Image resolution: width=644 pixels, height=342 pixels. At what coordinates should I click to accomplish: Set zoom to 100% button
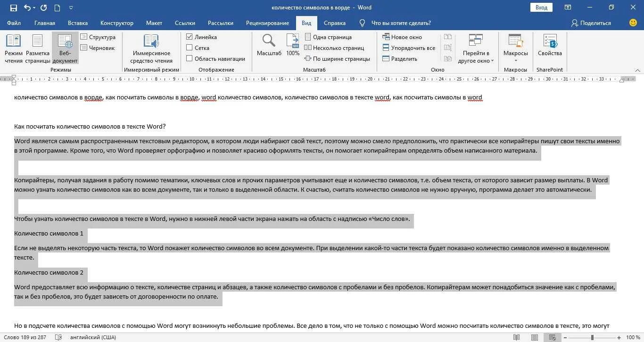tap(293, 45)
